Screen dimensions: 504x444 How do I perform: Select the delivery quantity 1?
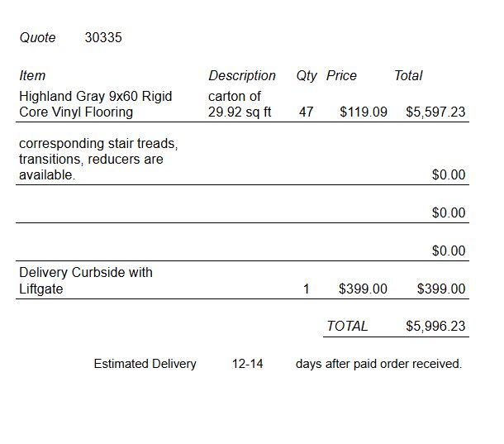tap(307, 289)
